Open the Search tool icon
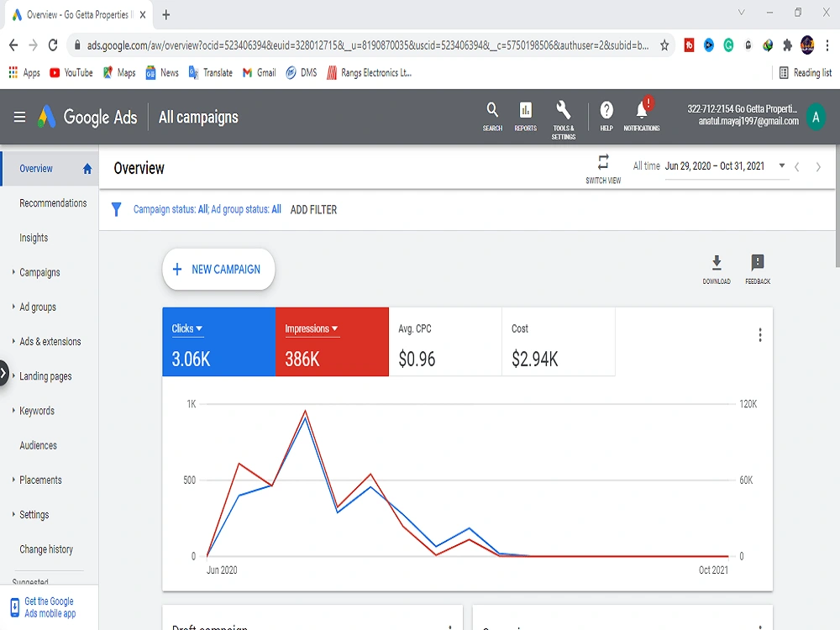Viewport: 840px width, 630px height. [x=492, y=116]
